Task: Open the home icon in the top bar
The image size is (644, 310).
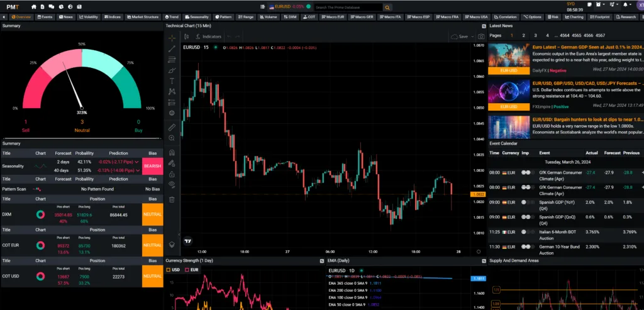Action: point(34,7)
